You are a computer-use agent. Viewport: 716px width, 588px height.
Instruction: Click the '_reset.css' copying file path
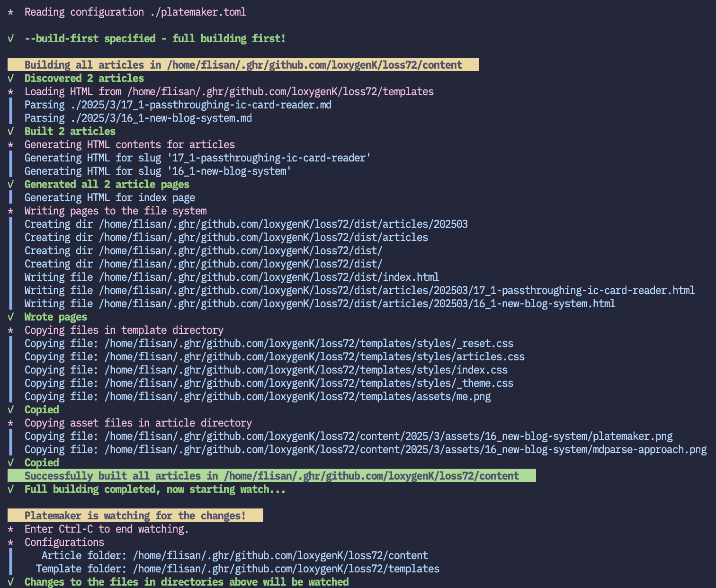(308, 344)
